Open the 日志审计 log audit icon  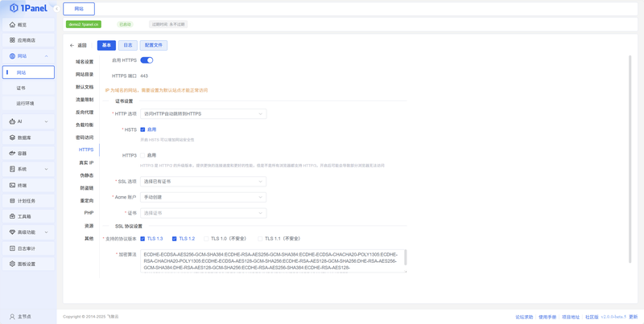pos(12,248)
